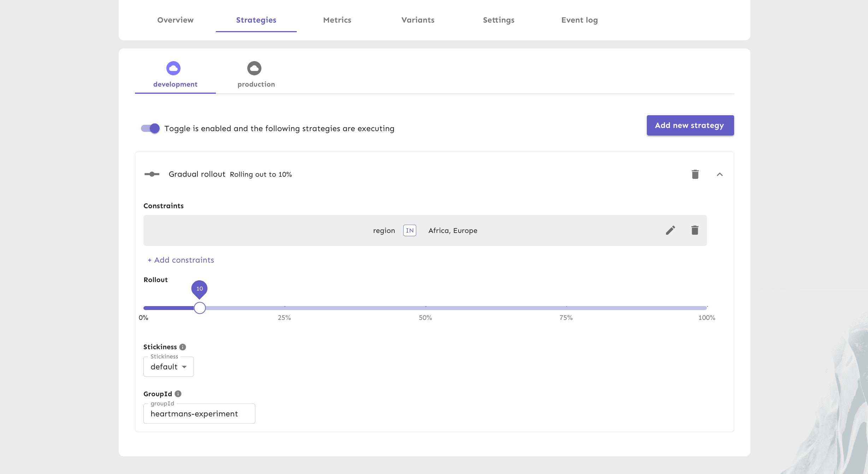Edit the region constraint with pencil icon
This screenshot has height=474, width=868.
670,230
